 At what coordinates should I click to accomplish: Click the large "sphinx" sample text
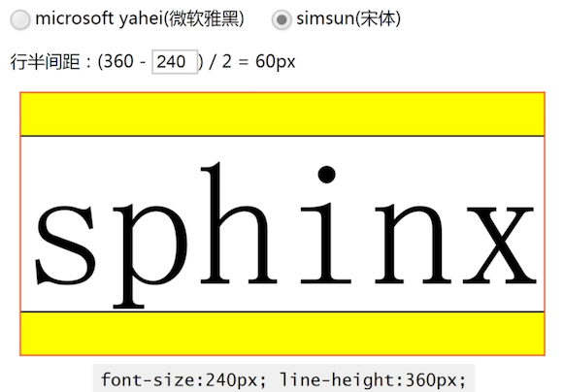tap(286, 236)
